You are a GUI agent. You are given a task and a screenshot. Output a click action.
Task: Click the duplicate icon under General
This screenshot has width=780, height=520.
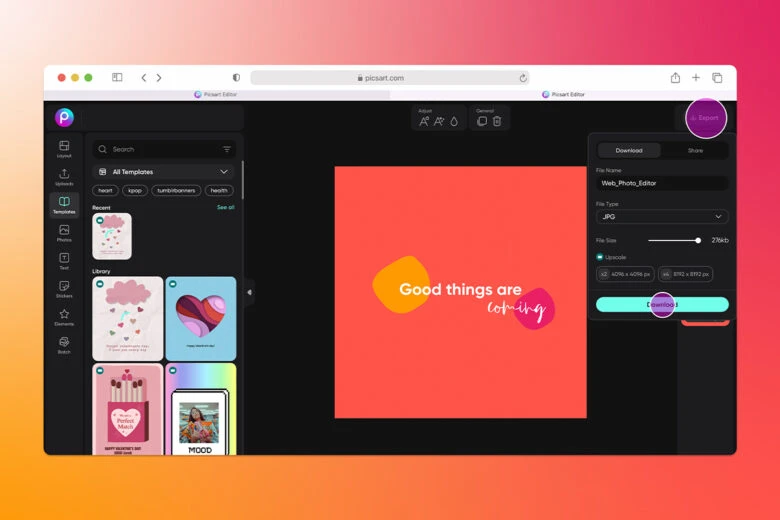point(481,121)
